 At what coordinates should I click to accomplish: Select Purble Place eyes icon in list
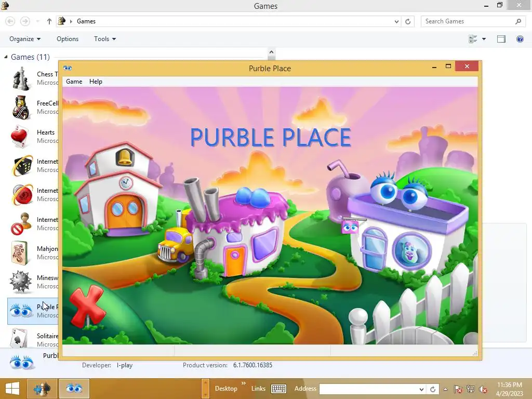pyautogui.click(x=21, y=311)
